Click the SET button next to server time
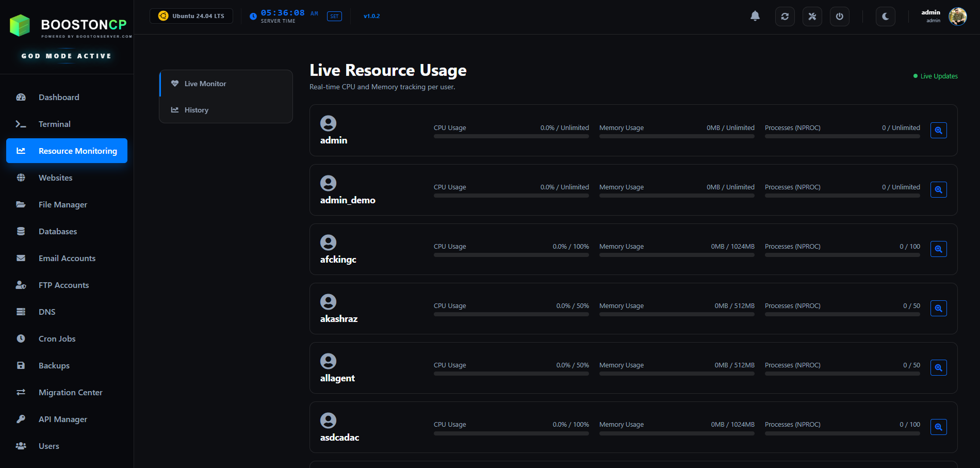 tap(334, 16)
